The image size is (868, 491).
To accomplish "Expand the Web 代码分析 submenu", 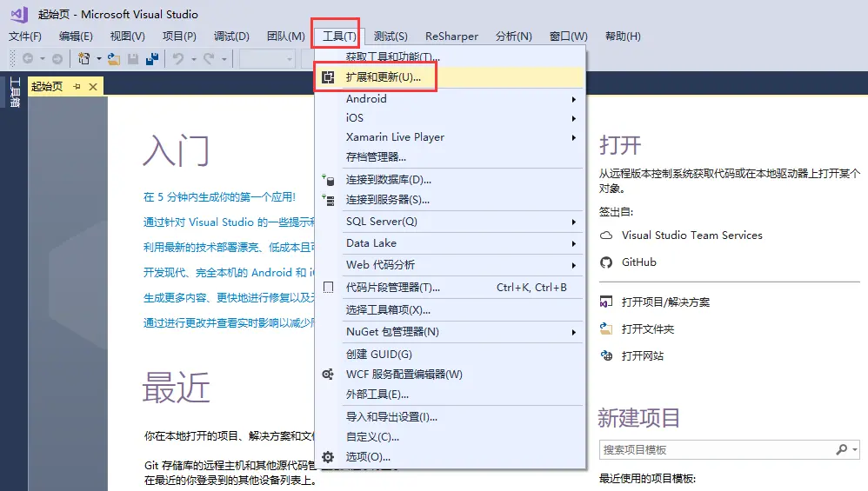I will [x=573, y=265].
